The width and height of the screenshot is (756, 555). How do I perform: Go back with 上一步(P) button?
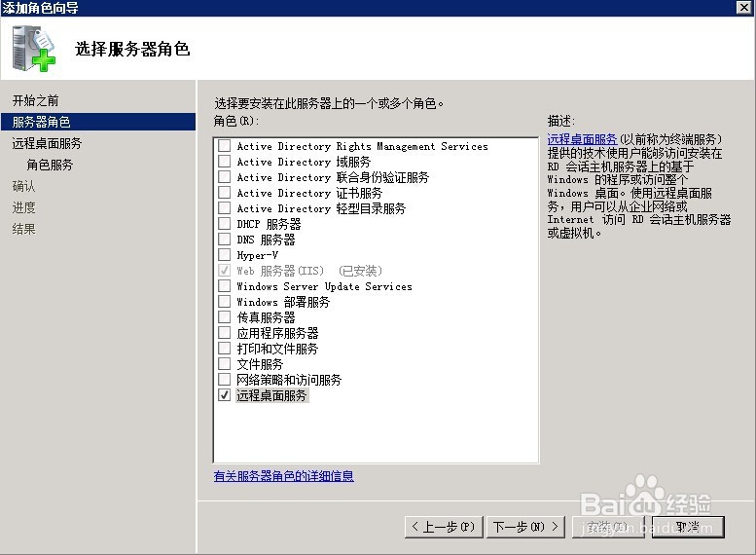443,527
